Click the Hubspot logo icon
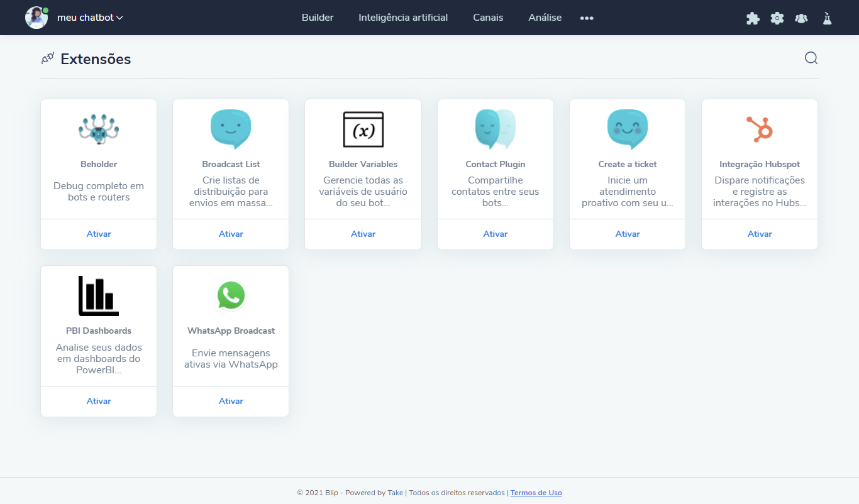859x504 pixels. (x=760, y=129)
